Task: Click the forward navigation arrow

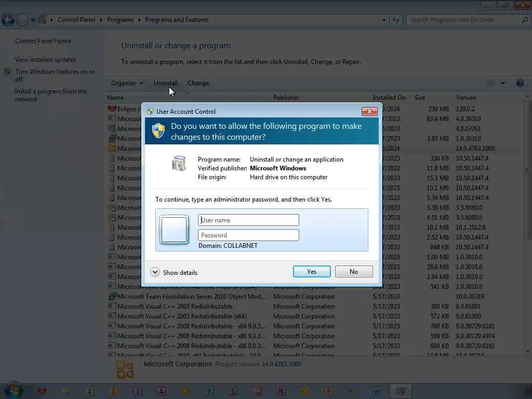Action: 22,20
